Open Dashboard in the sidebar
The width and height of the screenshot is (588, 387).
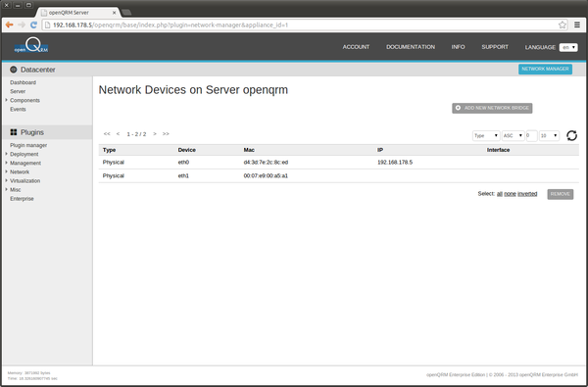(x=23, y=82)
